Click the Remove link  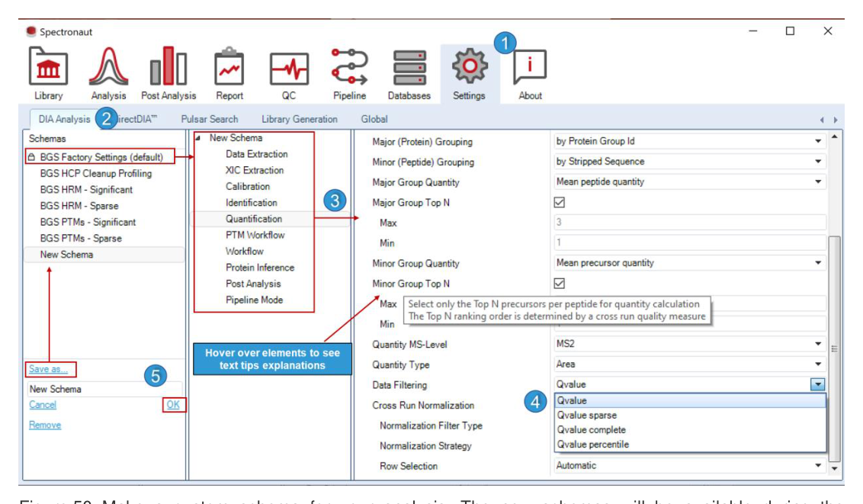click(44, 425)
